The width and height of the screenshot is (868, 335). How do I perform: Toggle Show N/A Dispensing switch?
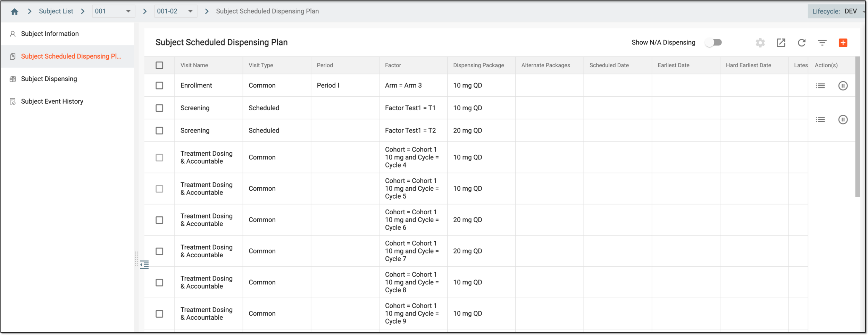713,42
